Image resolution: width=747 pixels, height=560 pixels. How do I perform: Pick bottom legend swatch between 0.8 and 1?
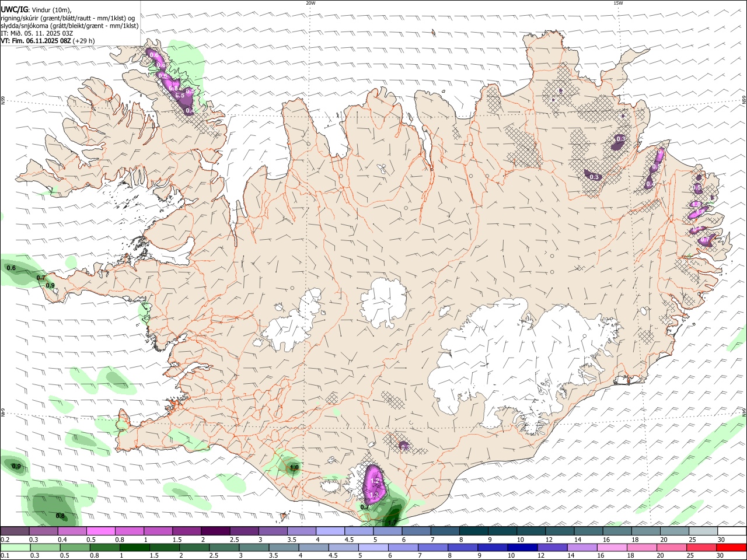(106, 547)
